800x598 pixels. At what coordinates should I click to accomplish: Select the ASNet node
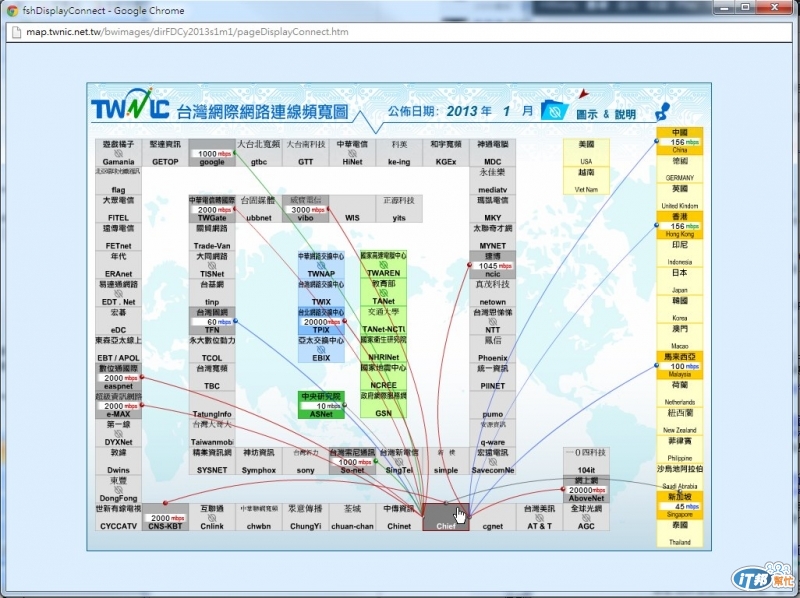(321, 405)
